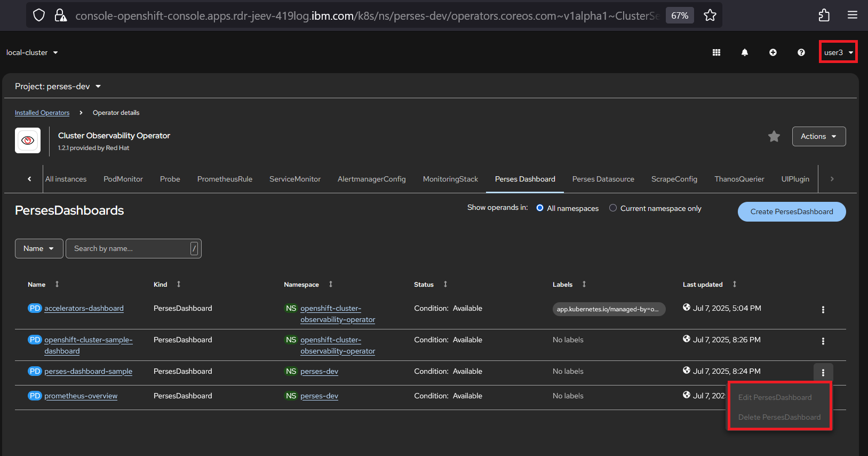Open the prometheus-overview dashboard link

pyautogui.click(x=81, y=396)
